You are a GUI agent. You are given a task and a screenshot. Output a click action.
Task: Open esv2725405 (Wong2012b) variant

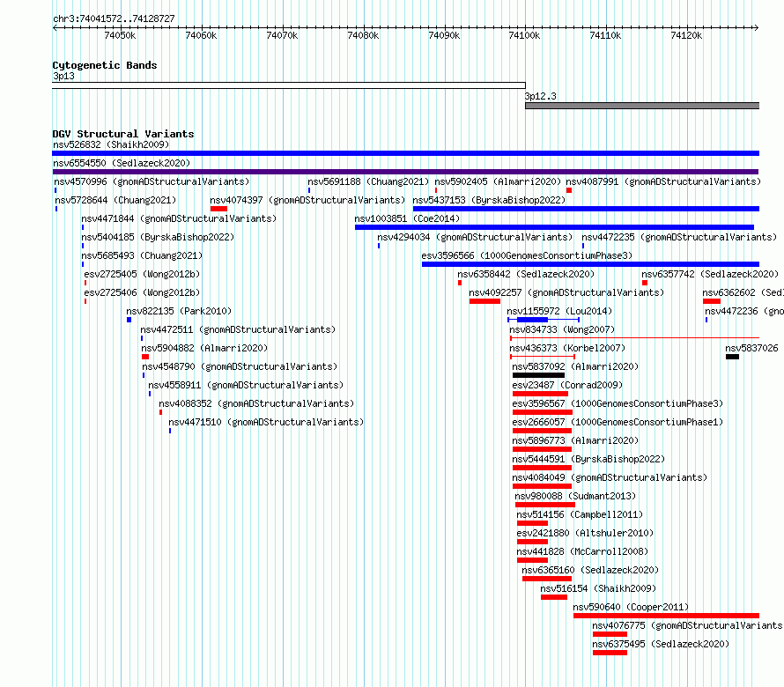click(142, 274)
